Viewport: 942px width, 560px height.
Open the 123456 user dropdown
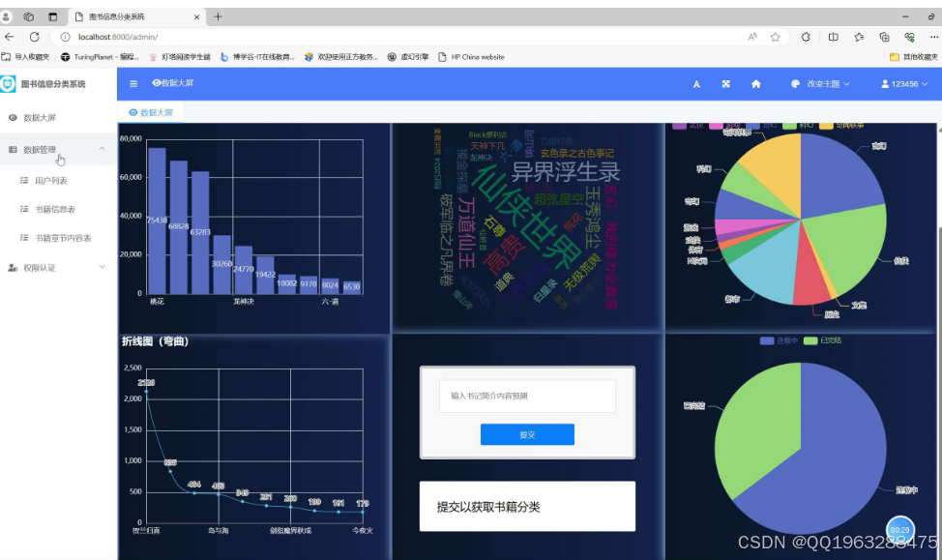[x=904, y=84]
